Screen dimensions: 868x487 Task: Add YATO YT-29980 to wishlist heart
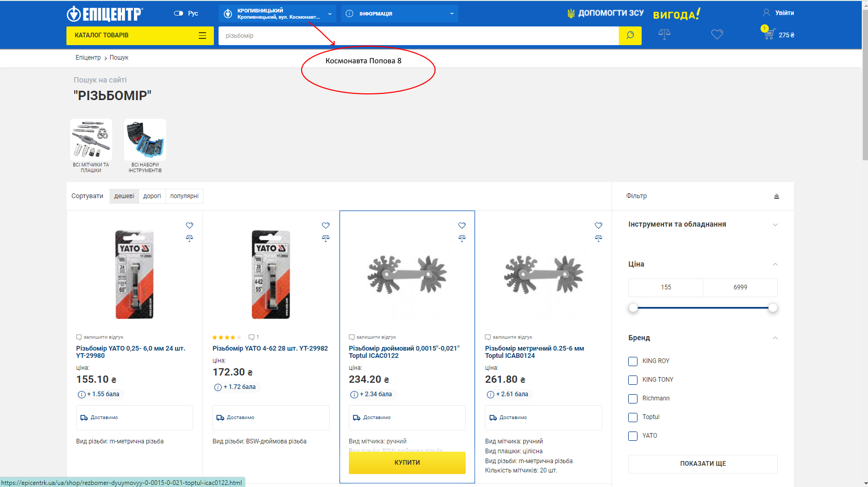[189, 226]
